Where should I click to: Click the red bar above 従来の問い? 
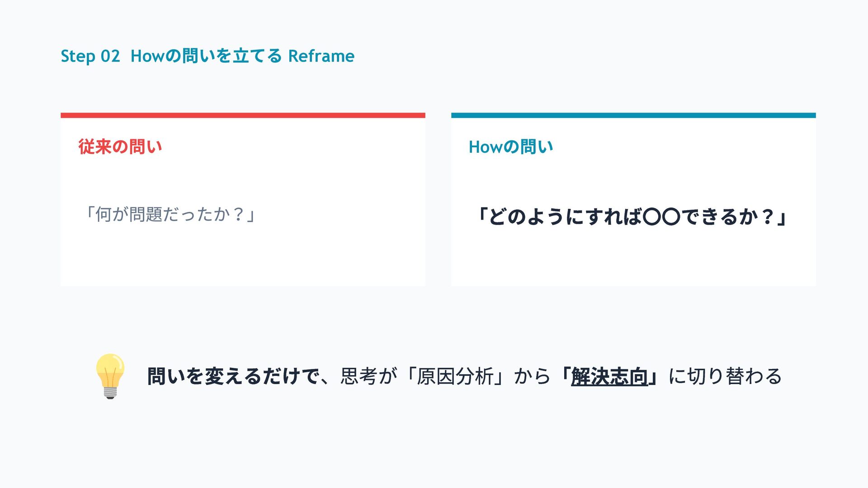click(x=243, y=115)
